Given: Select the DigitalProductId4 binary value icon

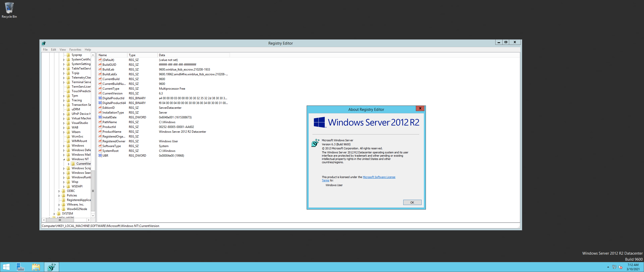Looking at the screenshot, I should [100, 103].
